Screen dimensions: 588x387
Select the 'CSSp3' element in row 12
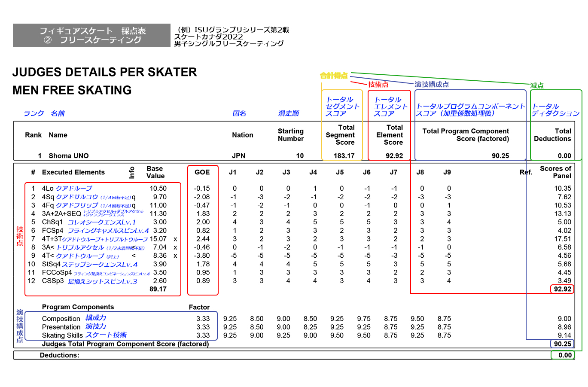[x=53, y=281]
